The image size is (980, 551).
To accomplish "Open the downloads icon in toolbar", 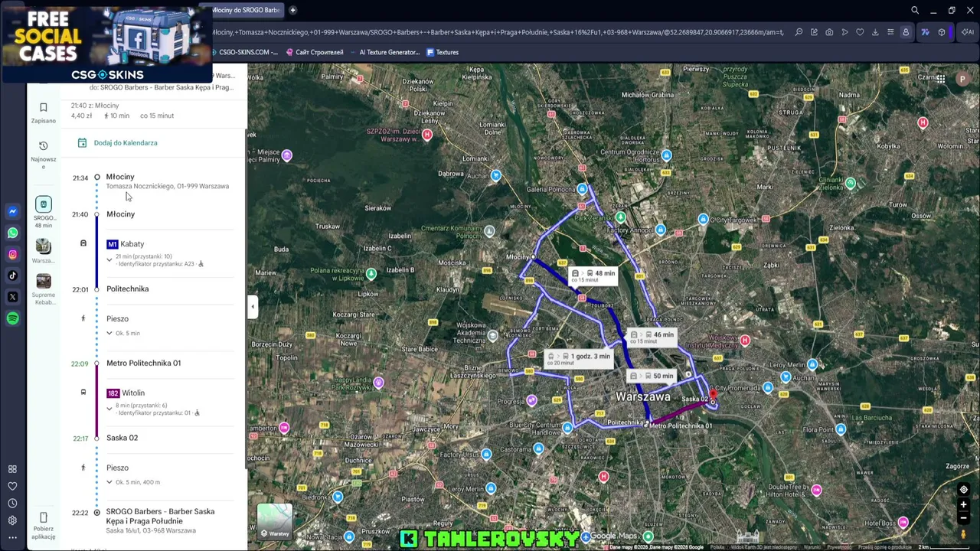I will point(875,32).
